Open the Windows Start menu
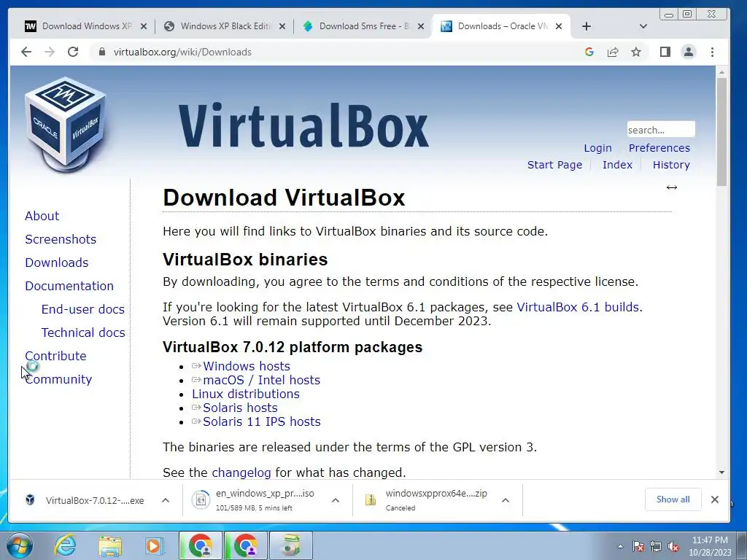Image resolution: width=747 pixels, height=560 pixels. coord(20,545)
